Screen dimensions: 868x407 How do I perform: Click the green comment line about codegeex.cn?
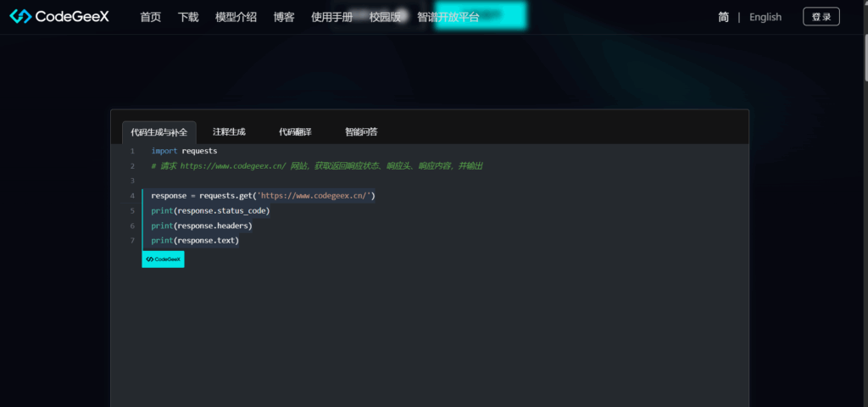pos(317,165)
